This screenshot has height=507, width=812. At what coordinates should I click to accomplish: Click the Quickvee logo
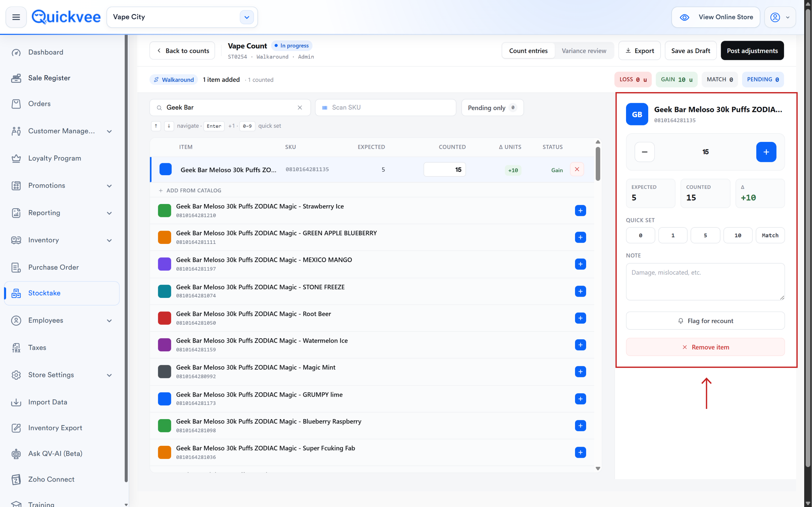click(66, 17)
